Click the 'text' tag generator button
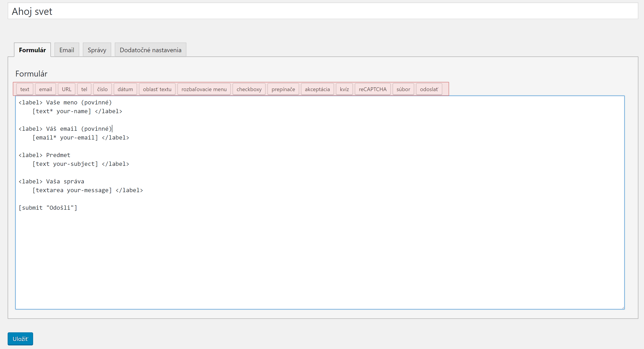The image size is (644, 349). [x=25, y=89]
